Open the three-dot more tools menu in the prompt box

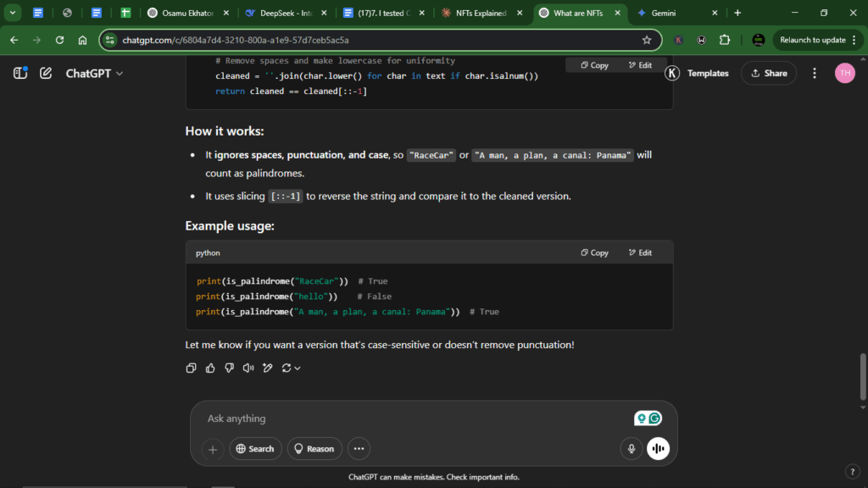coord(359,449)
